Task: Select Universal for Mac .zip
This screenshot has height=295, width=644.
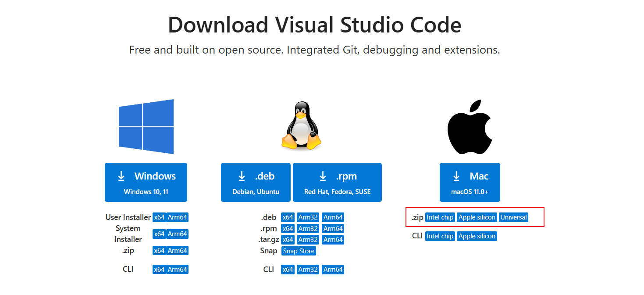Action: tap(513, 217)
